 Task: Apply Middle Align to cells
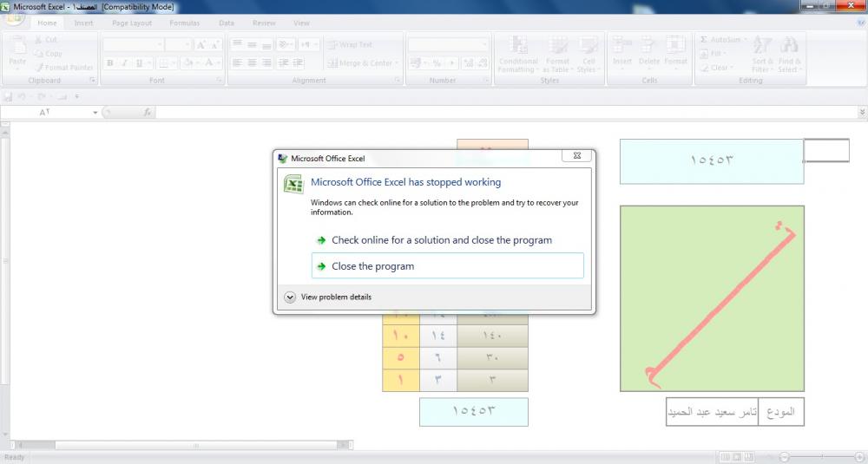point(252,45)
